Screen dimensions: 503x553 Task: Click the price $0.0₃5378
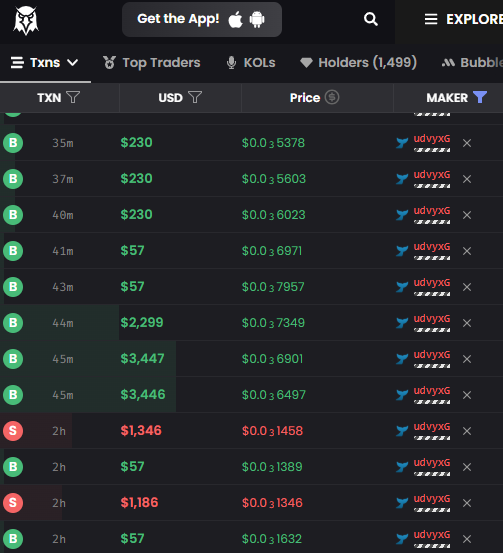coord(273,143)
